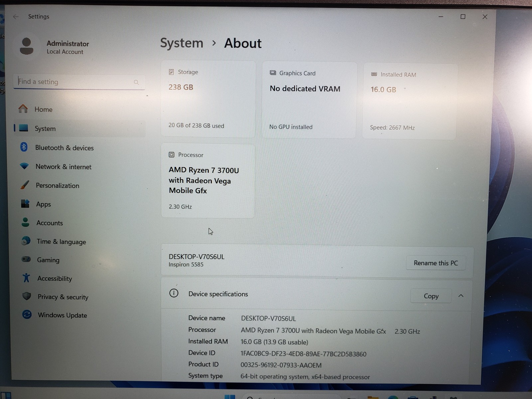Click the Device specifications info icon

coord(174,293)
